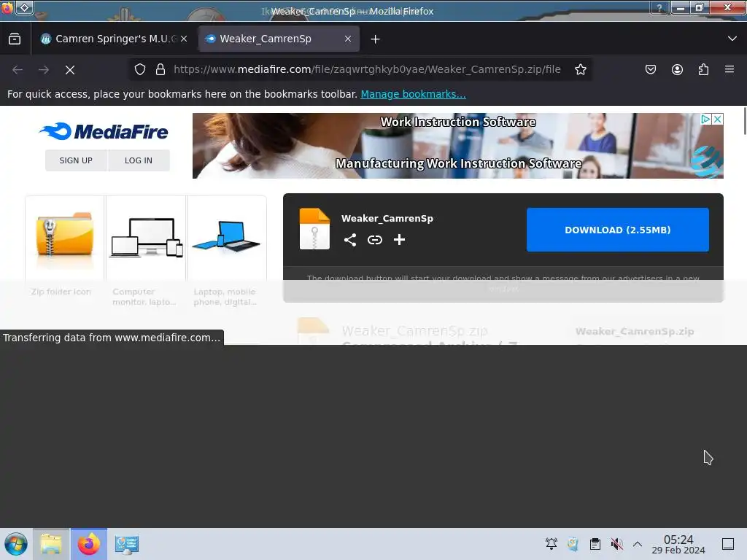Click SIGN UP button
Viewport: 747px width, 560px height.
pos(76,160)
